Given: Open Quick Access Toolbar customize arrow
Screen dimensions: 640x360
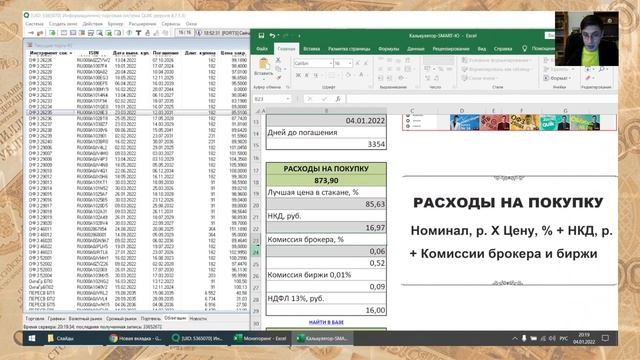Looking at the screenshot, I should click(x=299, y=36).
